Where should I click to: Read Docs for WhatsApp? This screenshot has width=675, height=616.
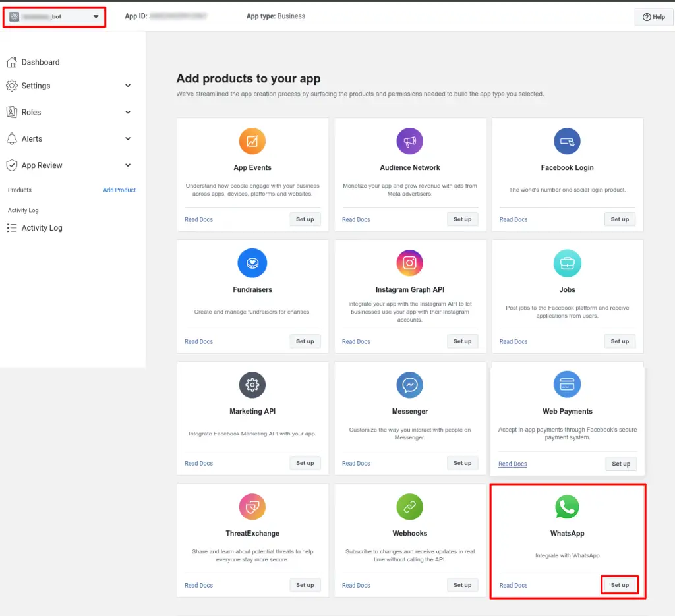tap(513, 586)
